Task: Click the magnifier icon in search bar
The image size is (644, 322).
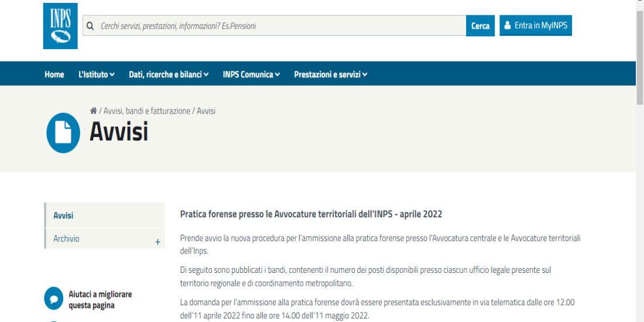Action: click(x=90, y=26)
